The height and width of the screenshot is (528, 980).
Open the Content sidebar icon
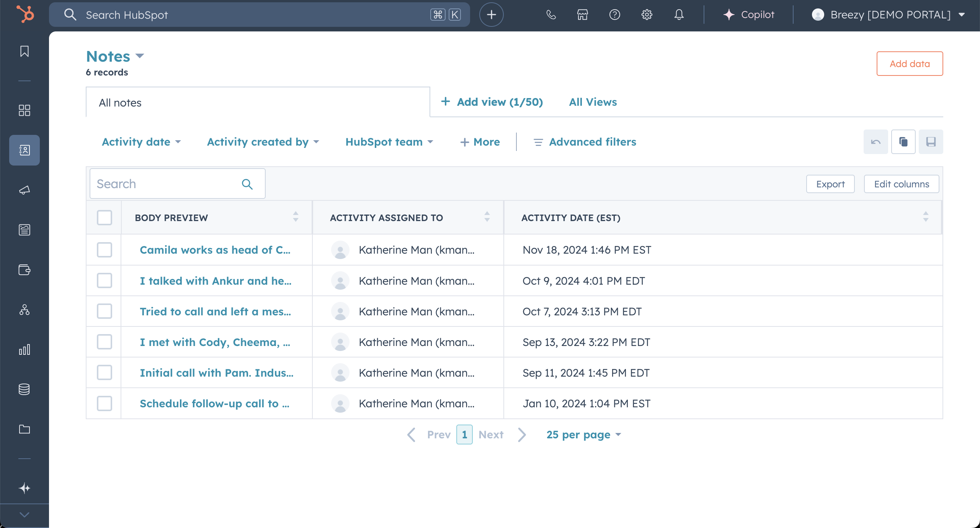tap(24, 230)
